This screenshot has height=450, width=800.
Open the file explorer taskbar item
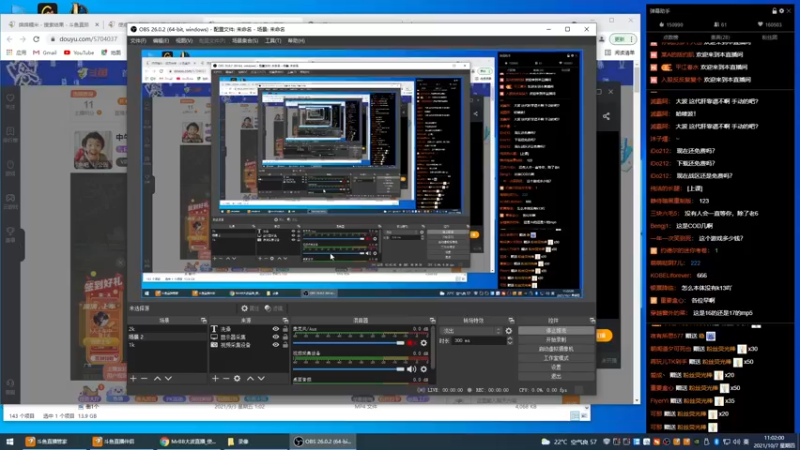point(239,441)
